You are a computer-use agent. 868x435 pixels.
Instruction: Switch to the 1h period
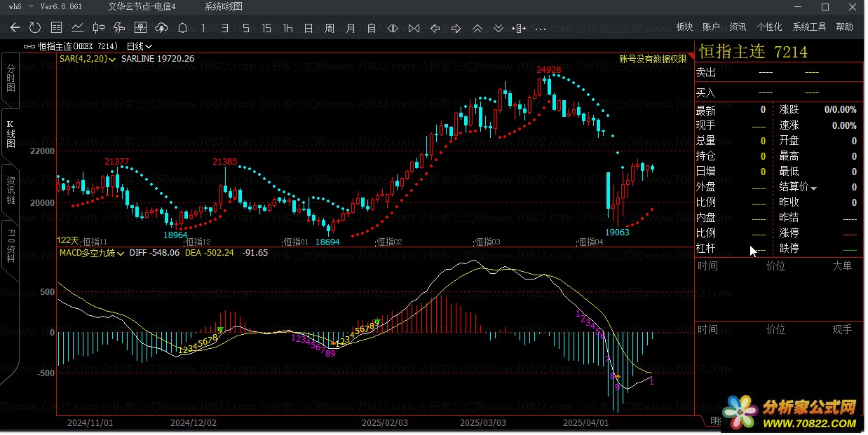287,28
